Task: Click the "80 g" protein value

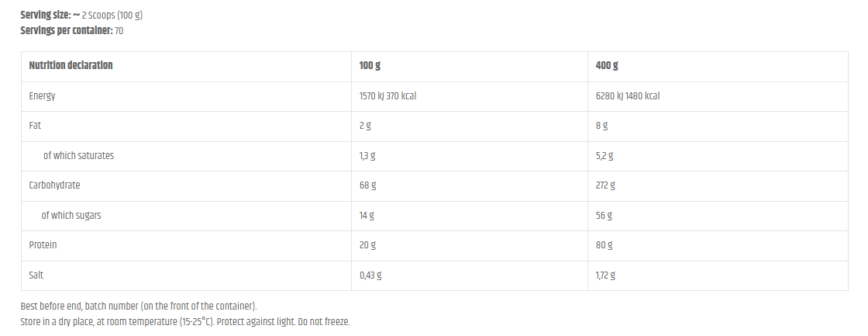Action: 603,245
